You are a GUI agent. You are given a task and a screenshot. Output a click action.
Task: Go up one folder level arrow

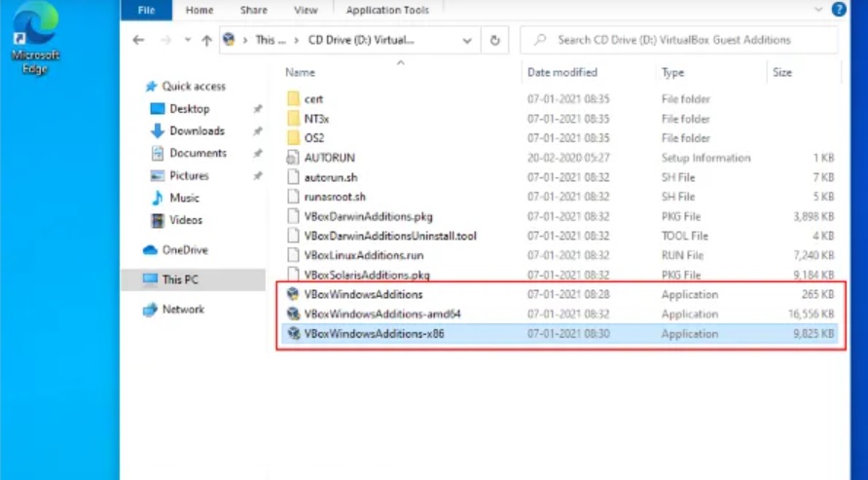pyautogui.click(x=206, y=40)
